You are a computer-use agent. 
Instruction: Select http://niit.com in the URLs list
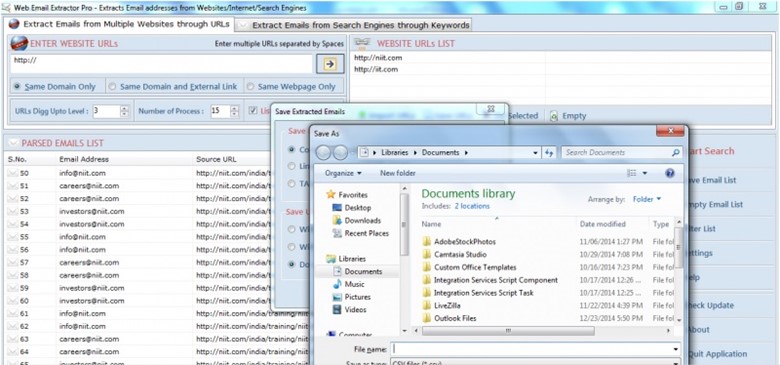[x=378, y=58]
